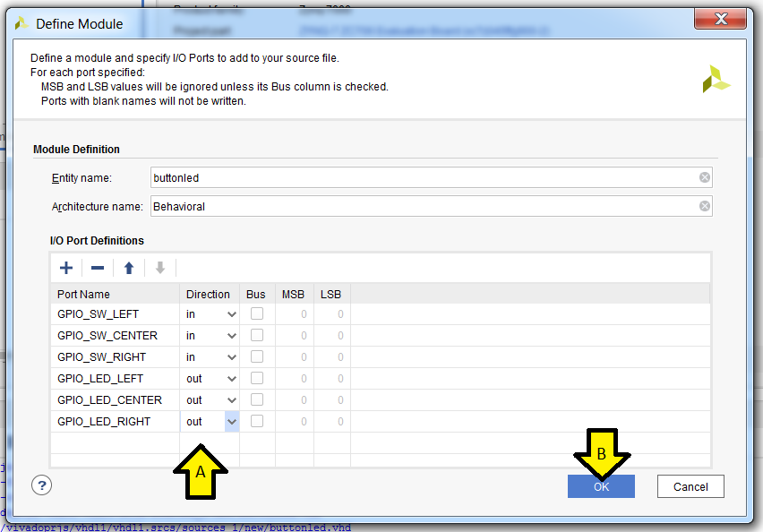Select port name GPIO_LED_LEFT cell
Screen dimensions: 763x532
coord(115,378)
